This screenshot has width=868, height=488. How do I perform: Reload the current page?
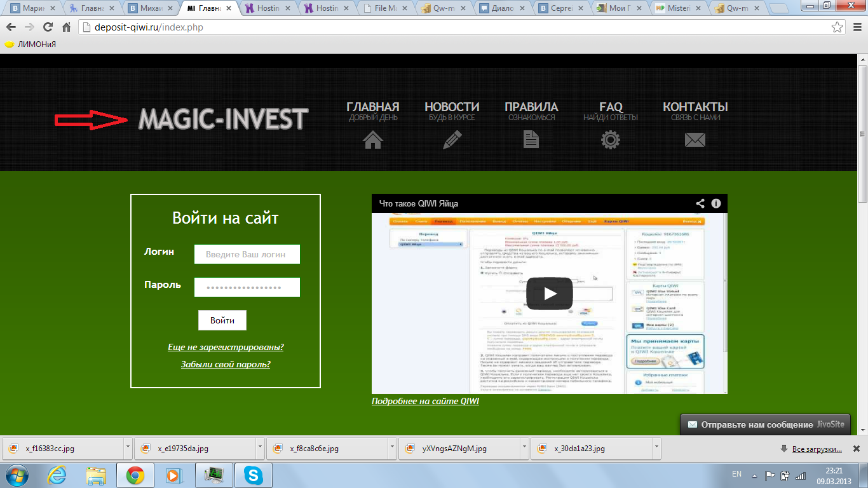coord(48,27)
